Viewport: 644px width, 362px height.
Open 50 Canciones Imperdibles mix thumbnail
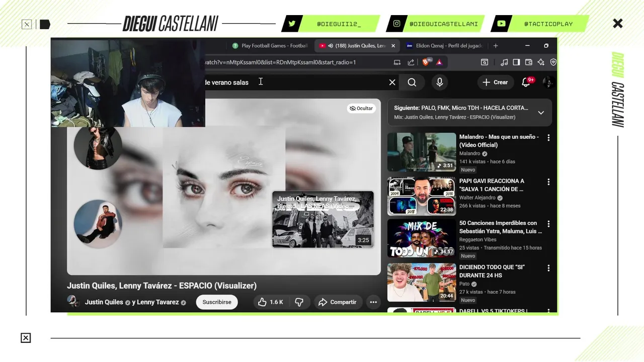pyautogui.click(x=422, y=238)
